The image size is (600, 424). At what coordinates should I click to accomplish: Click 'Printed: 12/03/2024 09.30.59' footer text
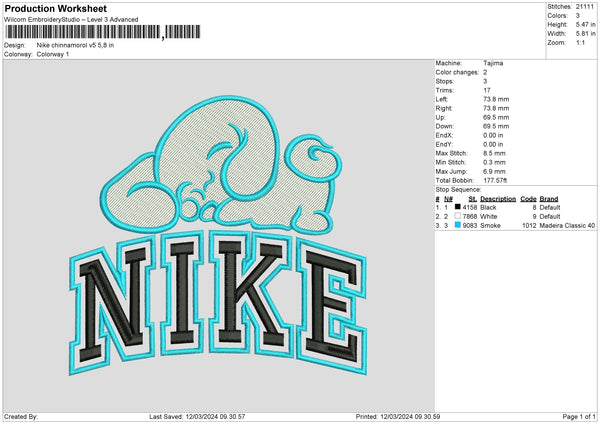point(398,416)
